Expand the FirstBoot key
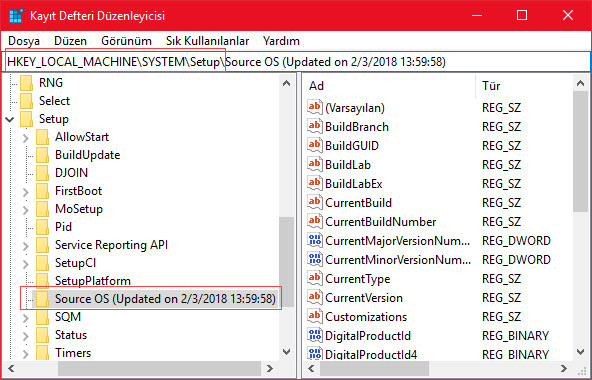Viewport: 592px width, 380px height. pos(25,192)
